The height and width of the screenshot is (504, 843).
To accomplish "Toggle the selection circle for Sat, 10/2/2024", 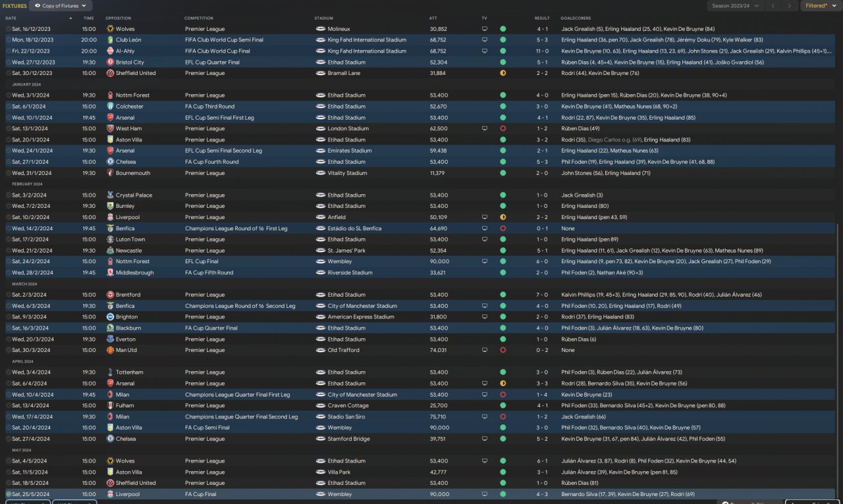I will [x=8, y=217].
